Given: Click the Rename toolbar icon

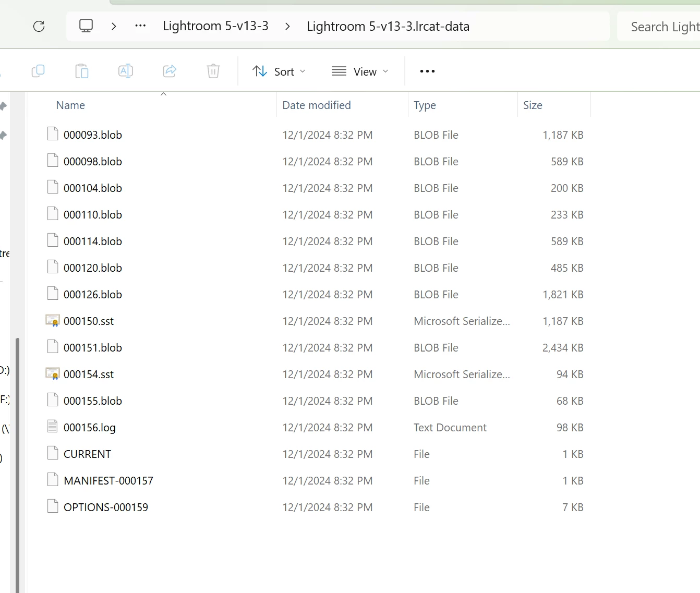Looking at the screenshot, I should pos(126,71).
